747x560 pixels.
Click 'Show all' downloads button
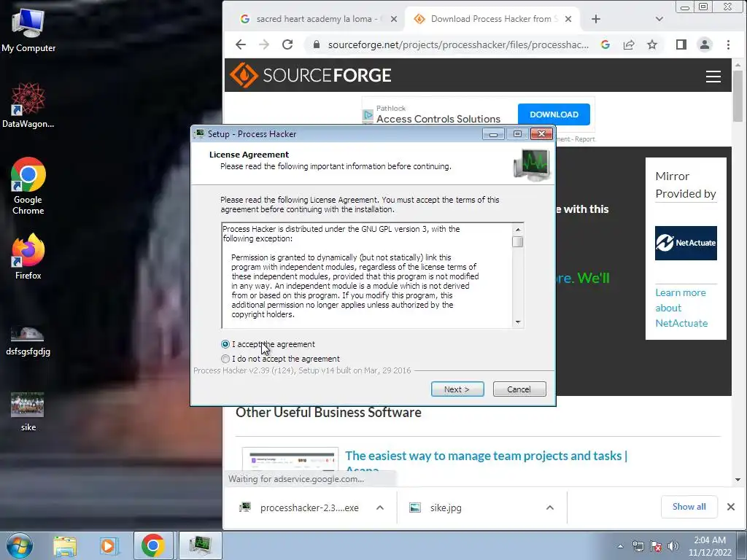[689, 507]
